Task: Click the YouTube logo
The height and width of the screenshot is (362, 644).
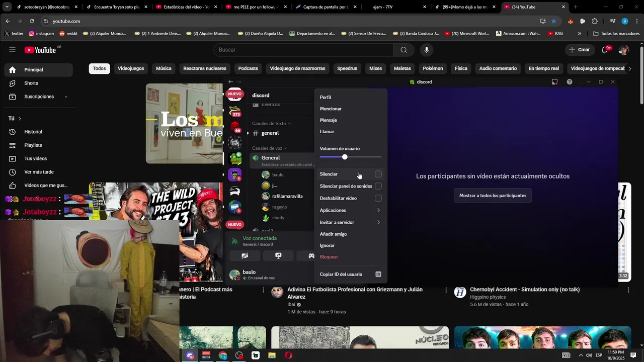Action: [x=40, y=50]
